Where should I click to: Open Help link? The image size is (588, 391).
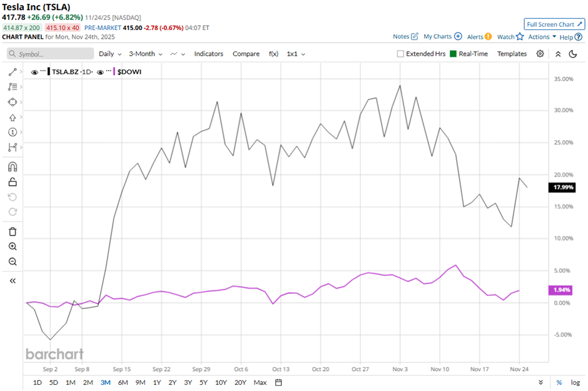coord(570,37)
